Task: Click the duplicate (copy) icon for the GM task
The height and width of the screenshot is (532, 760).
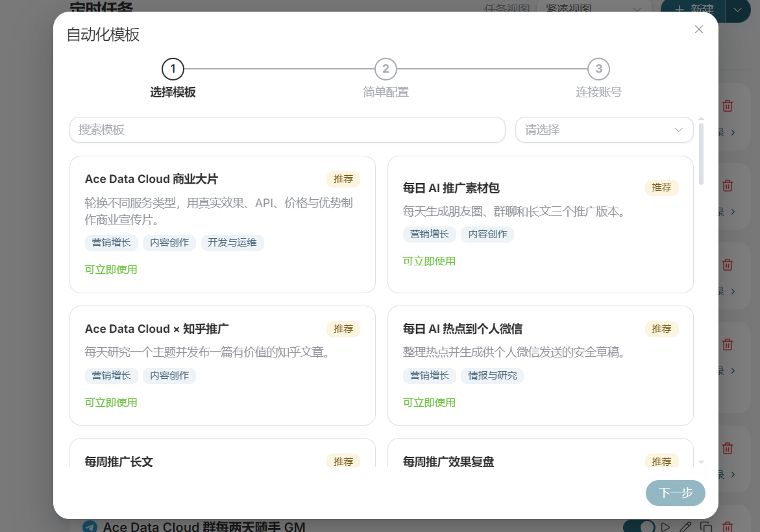Action: [706, 527]
